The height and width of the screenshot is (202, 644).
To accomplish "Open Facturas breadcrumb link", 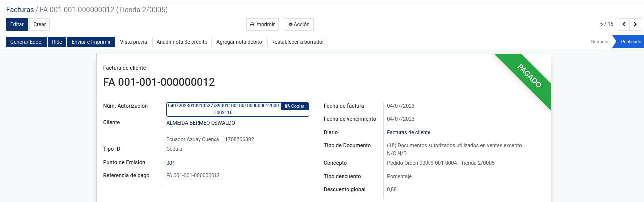I will [20, 10].
